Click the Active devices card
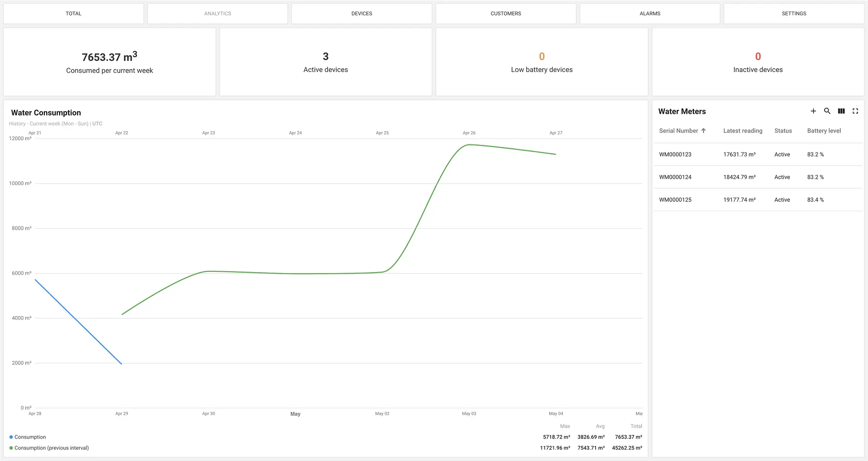Image resolution: width=868 pixels, height=461 pixels. (325, 62)
